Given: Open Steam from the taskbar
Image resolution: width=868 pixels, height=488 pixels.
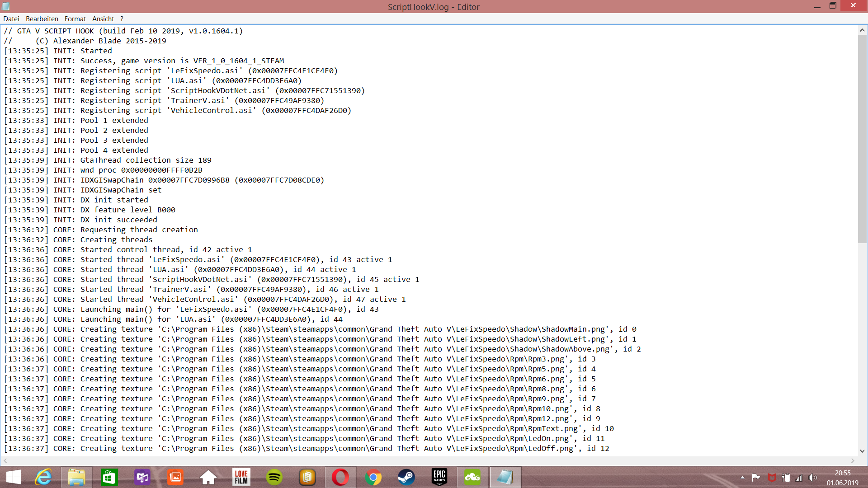Looking at the screenshot, I should point(406,477).
